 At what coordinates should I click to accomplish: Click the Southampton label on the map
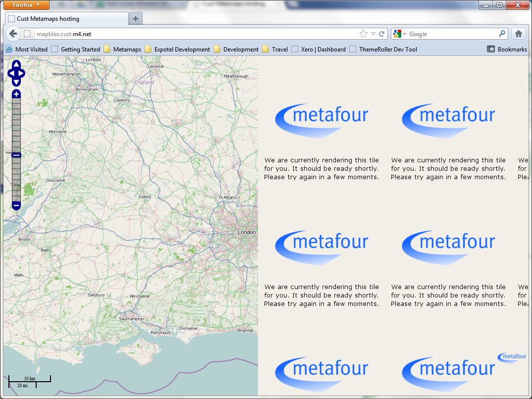tap(131, 319)
